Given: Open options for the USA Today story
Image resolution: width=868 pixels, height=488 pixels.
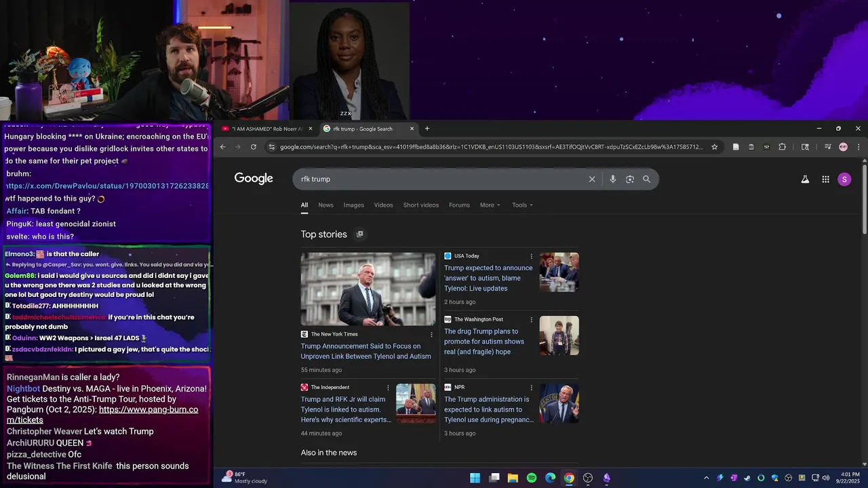Looking at the screenshot, I should click(x=531, y=256).
